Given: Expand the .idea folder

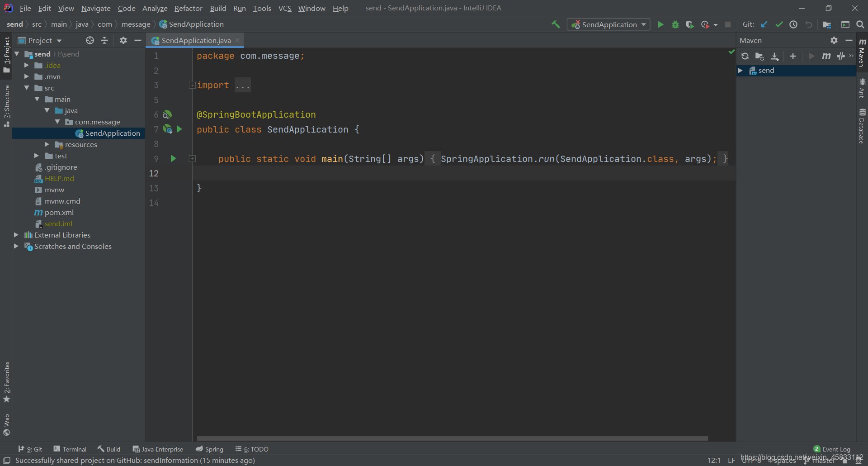Looking at the screenshot, I should [26, 65].
